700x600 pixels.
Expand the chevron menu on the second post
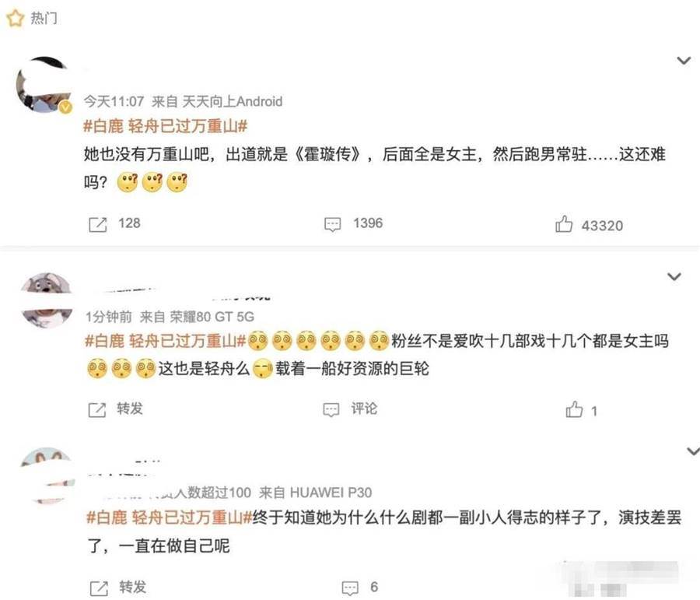(674, 276)
